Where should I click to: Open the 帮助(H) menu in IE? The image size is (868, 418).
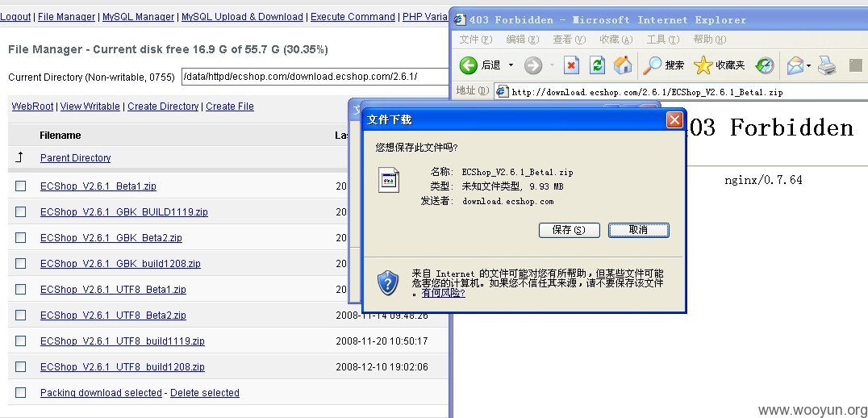coord(710,40)
